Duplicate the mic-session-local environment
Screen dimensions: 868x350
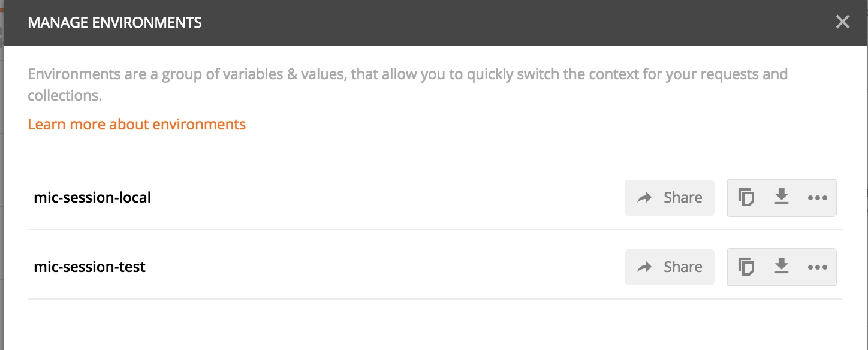(x=746, y=197)
